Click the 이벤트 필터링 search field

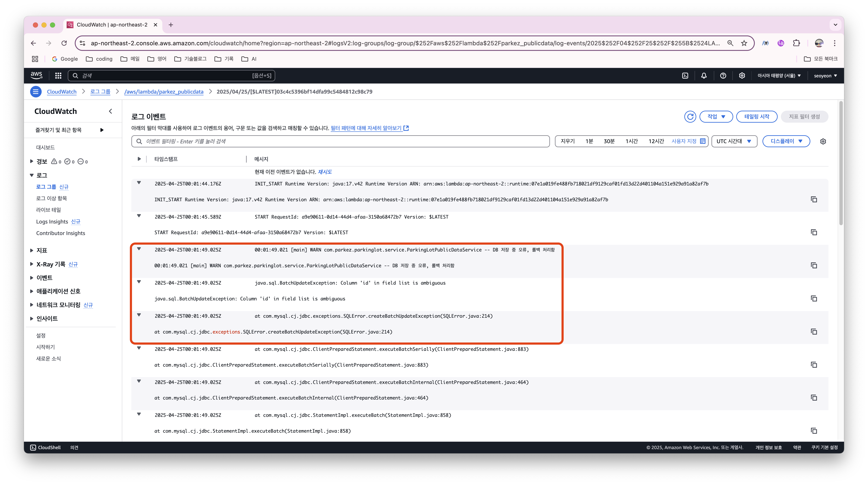click(340, 142)
